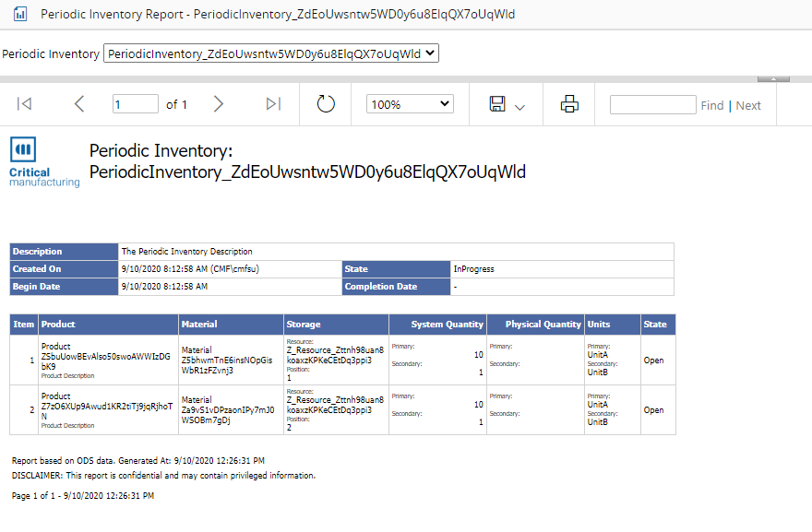Open the Periodic Inventory selection dropdown
This screenshot has height=532, width=812.
tap(271, 53)
